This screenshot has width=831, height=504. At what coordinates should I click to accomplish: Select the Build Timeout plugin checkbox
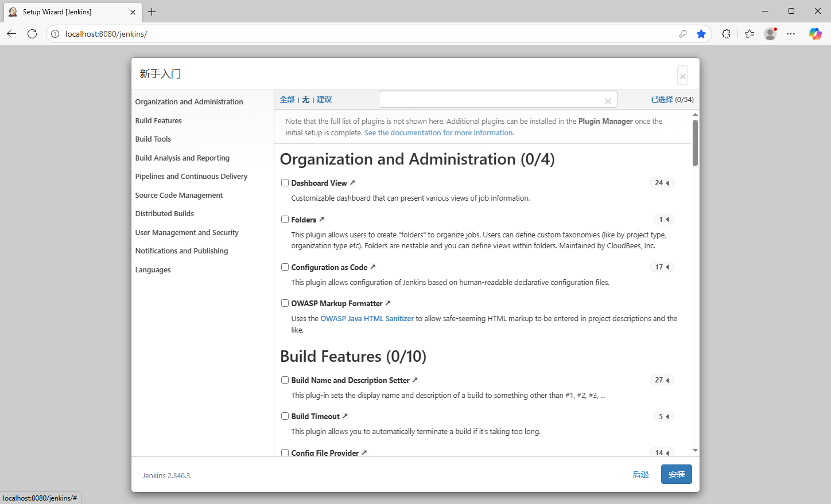285,416
